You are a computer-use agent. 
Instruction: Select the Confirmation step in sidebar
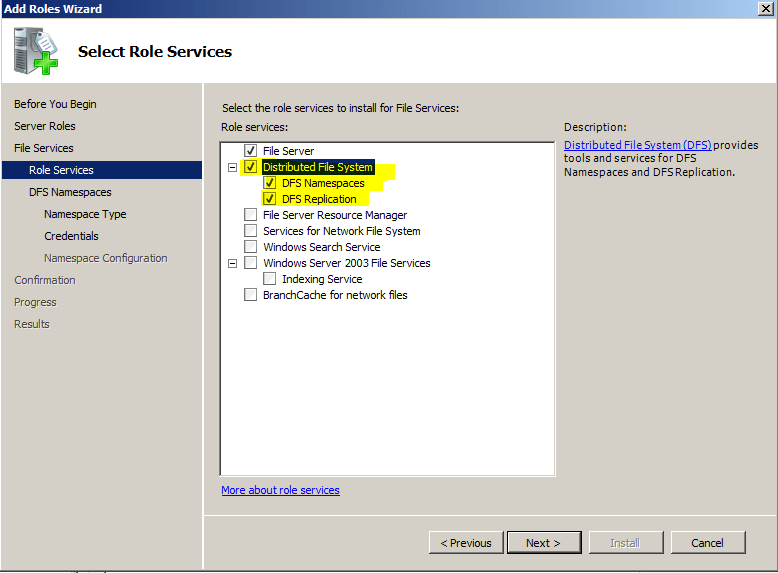click(x=45, y=280)
